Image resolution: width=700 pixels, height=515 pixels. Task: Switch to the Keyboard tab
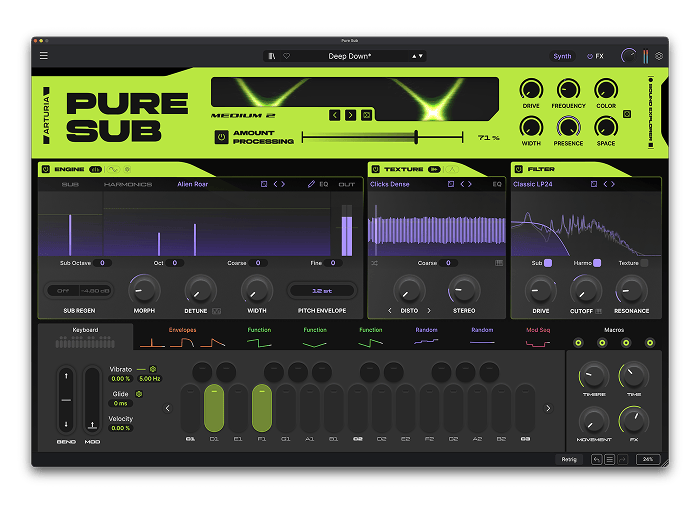click(x=85, y=337)
